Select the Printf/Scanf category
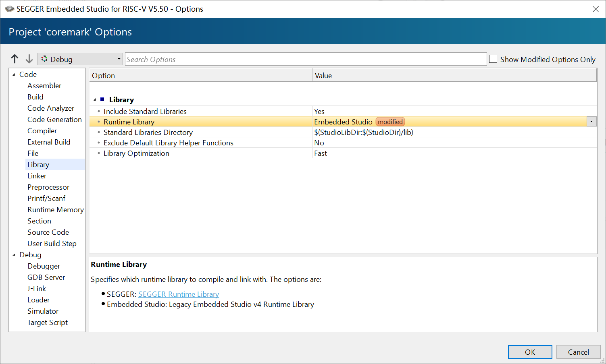 (x=46, y=199)
